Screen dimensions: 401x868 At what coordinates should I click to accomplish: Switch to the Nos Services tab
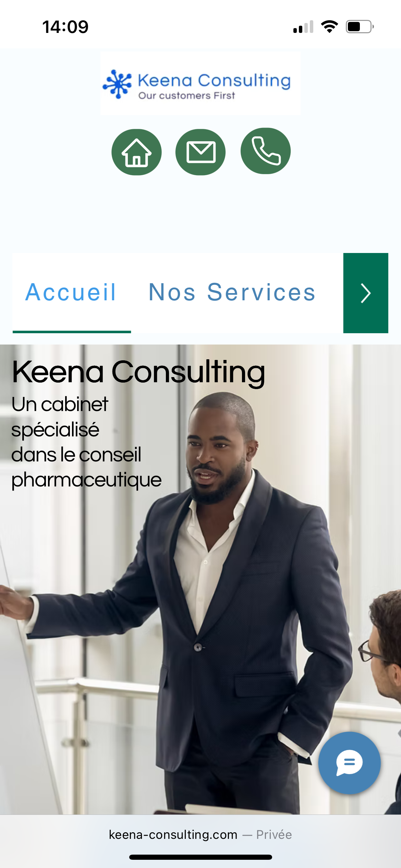(x=232, y=293)
